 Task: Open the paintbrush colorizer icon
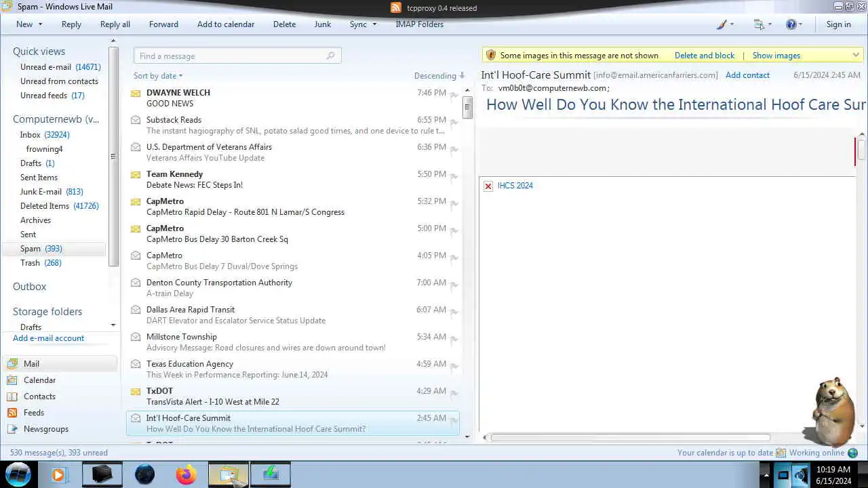tap(722, 24)
